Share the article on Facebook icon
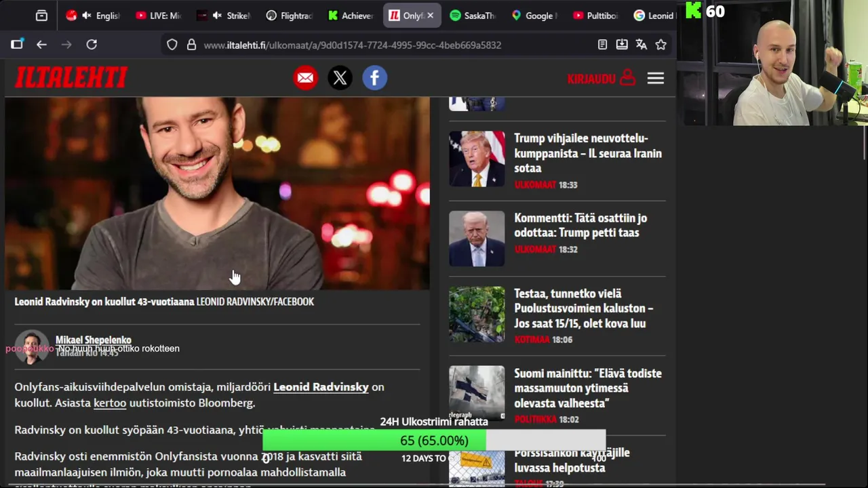 (374, 78)
